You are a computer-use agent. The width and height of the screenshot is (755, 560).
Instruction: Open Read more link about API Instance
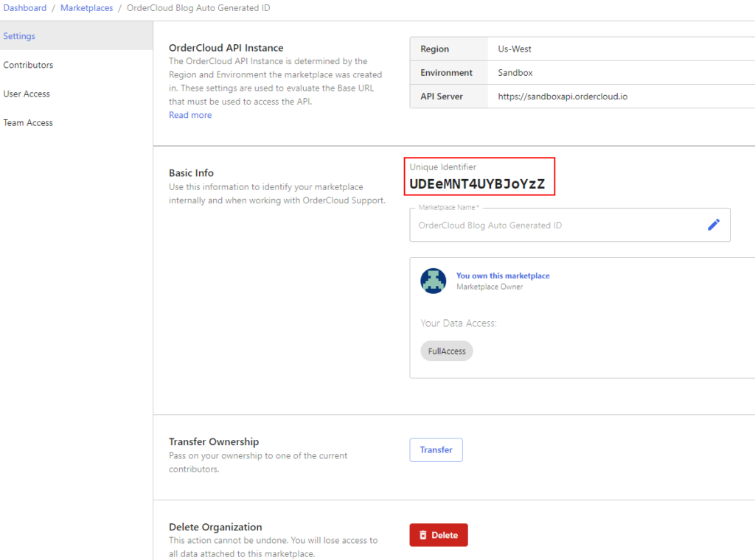point(190,115)
